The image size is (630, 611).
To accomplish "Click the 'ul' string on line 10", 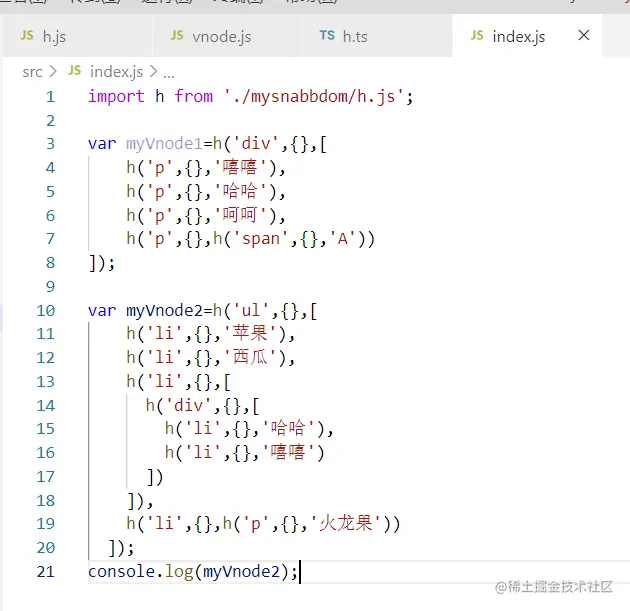I will [251, 311].
